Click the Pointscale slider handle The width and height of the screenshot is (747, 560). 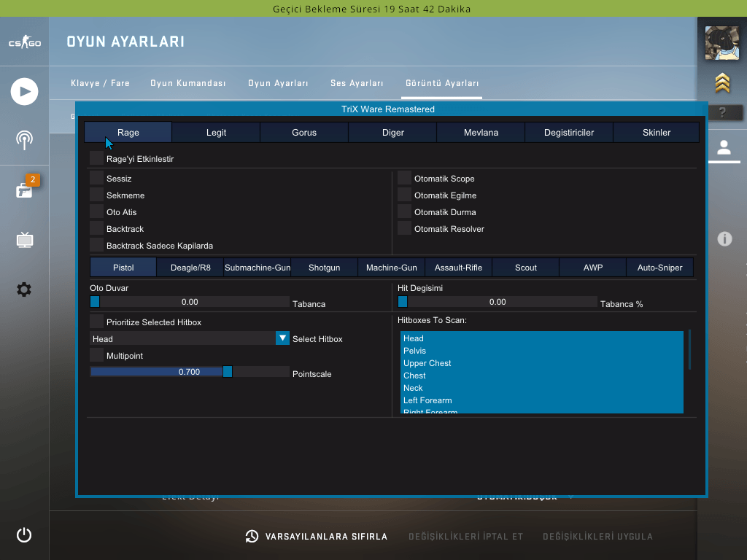228,371
